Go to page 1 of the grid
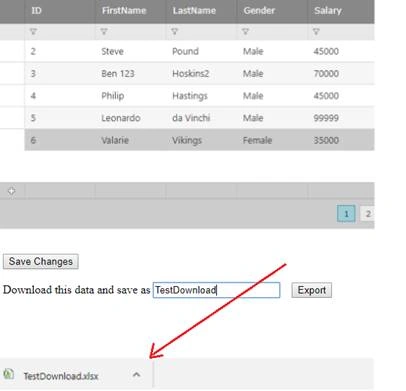This screenshot has width=406, height=391. (346, 214)
